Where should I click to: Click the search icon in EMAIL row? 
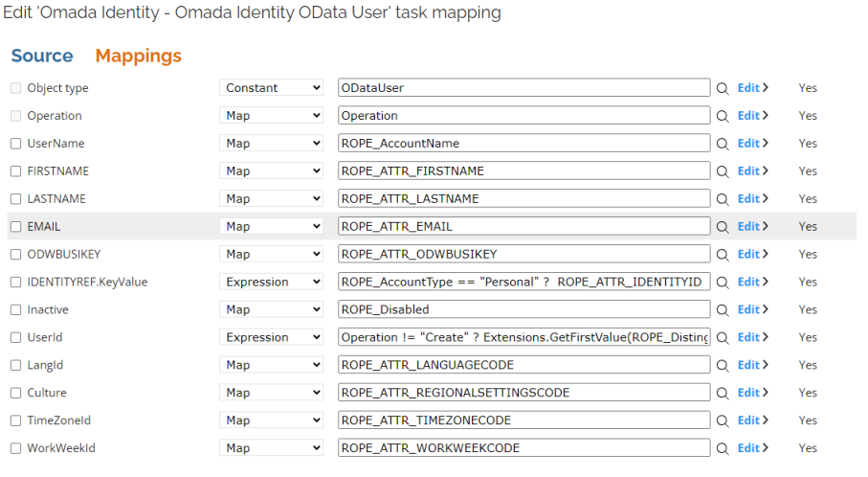tap(723, 227)
